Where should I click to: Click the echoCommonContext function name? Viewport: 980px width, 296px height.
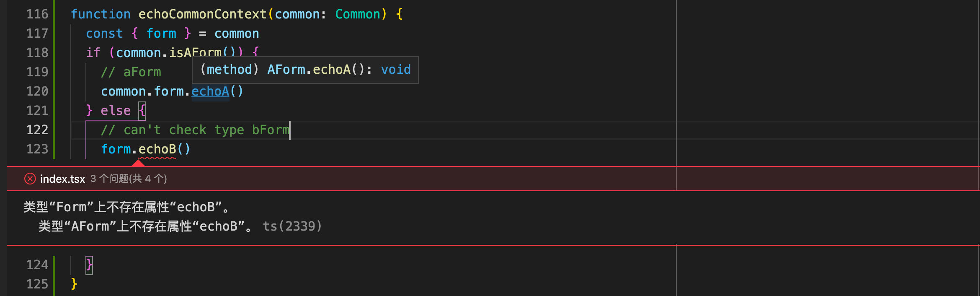point(202,14)
